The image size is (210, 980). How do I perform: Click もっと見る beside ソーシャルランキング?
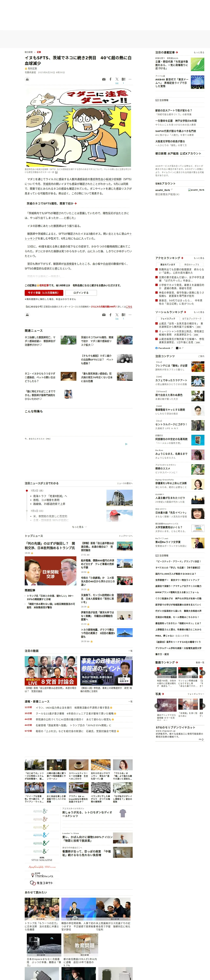[199, 312]
